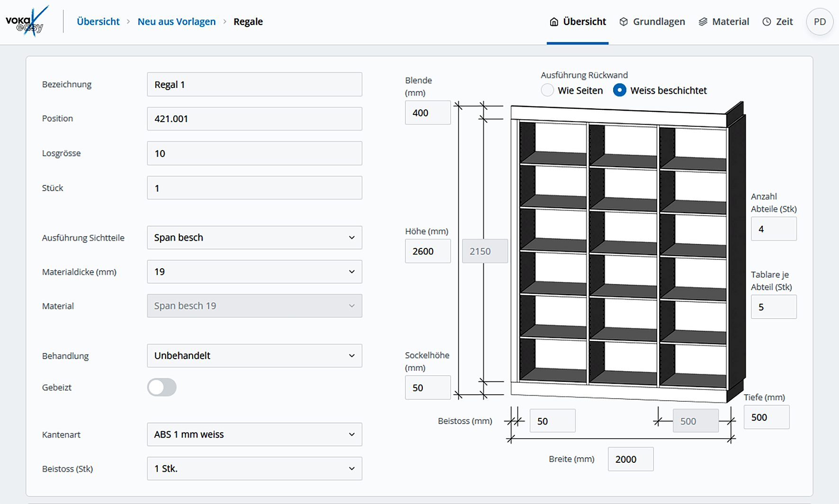Image resolution: width=839 pixels, height=504 pixels.
Task: Toggle the Gebeizt switch
Action: point(161,387)
